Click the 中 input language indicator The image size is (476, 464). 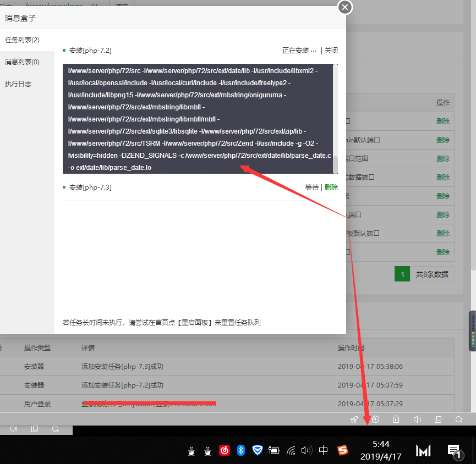[323, 450]
